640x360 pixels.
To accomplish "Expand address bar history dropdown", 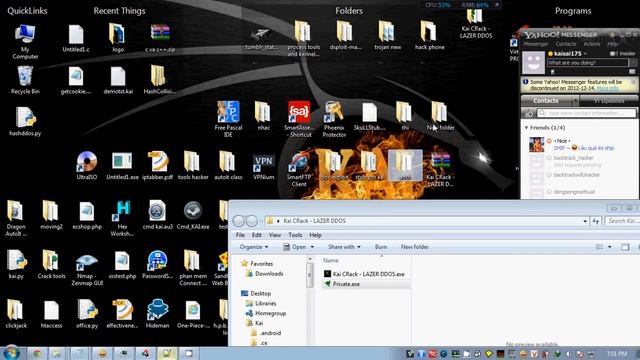I will [x=585, y=221].
